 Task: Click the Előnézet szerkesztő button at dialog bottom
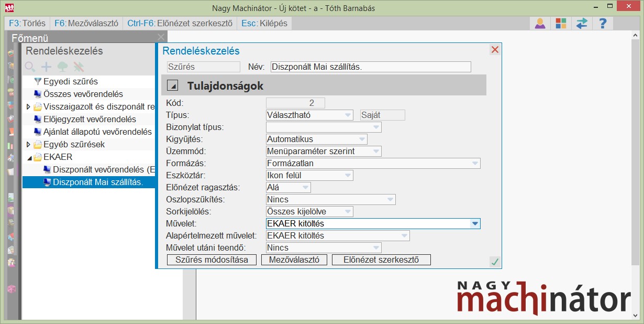[x=381, y=260]
